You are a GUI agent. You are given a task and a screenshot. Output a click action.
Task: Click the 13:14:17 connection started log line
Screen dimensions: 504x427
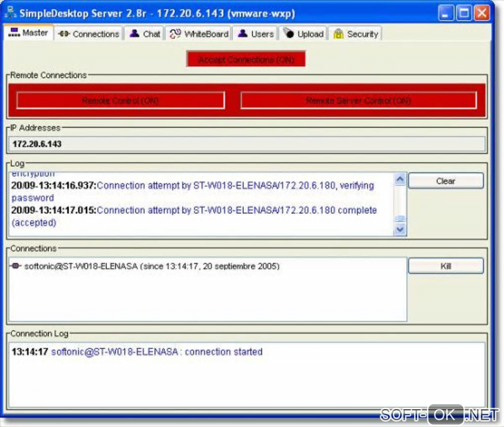[x=137, y=352]
